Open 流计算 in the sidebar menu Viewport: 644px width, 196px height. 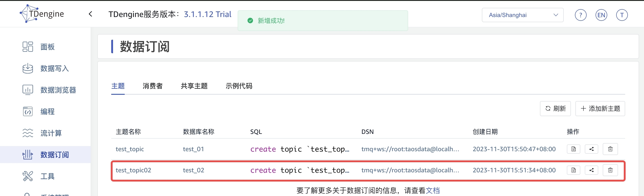(51, 133)
